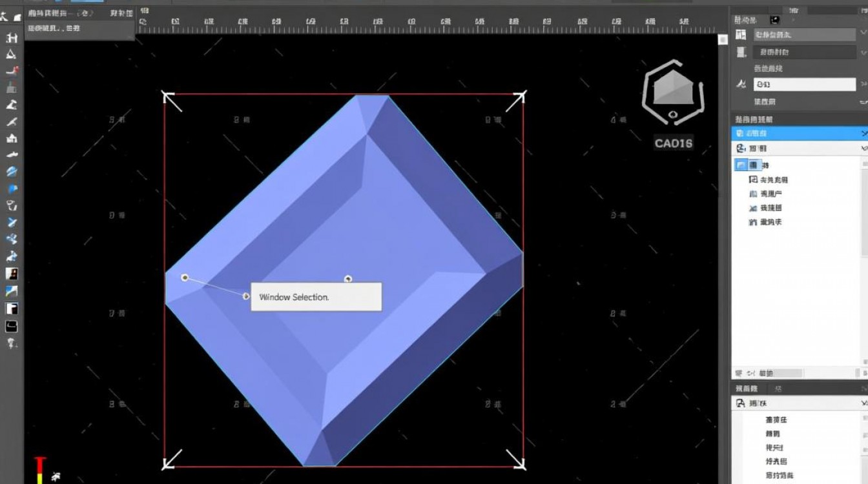Click the bottom-right arrow handle of selection box

click(515, 459)
